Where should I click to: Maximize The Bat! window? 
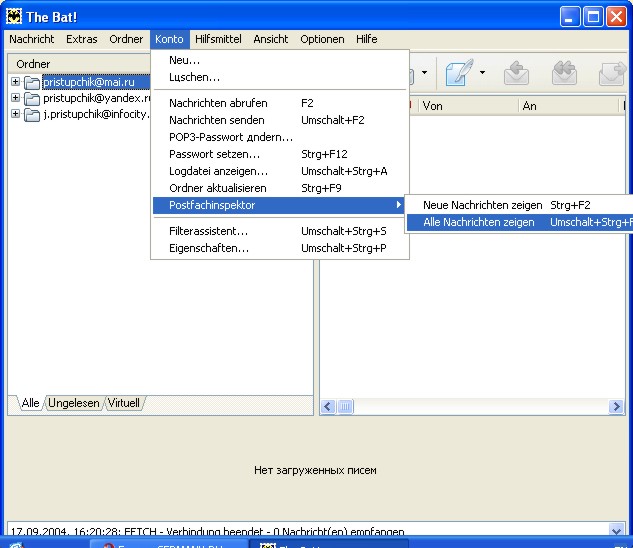[x=593, y=17]
